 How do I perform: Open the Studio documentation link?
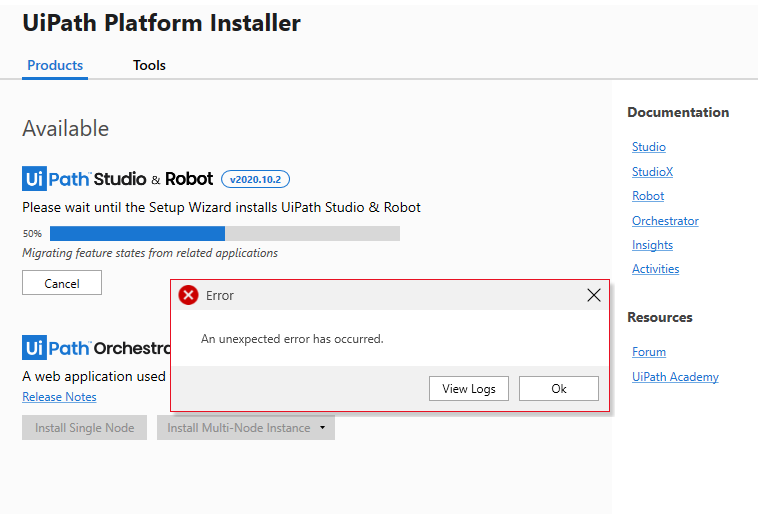click(649, 147)
